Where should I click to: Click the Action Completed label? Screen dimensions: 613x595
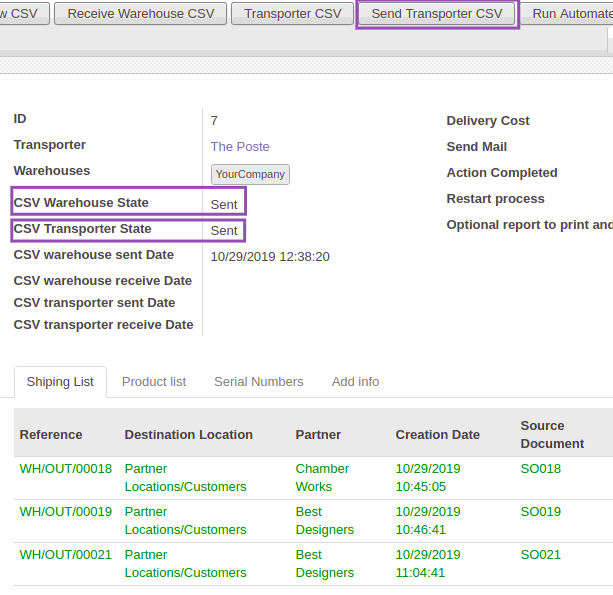[x=502, y=173]
